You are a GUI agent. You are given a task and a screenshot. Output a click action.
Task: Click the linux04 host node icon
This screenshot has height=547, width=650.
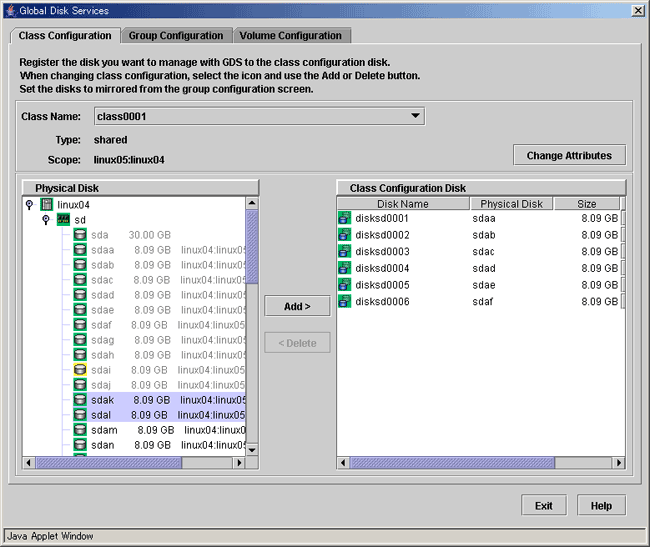point(46,204)
